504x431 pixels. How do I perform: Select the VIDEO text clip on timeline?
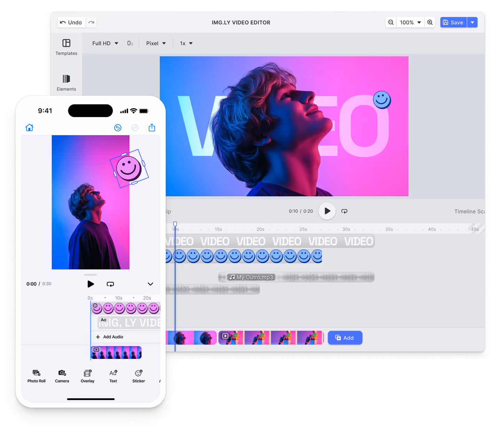pos(270,241)
